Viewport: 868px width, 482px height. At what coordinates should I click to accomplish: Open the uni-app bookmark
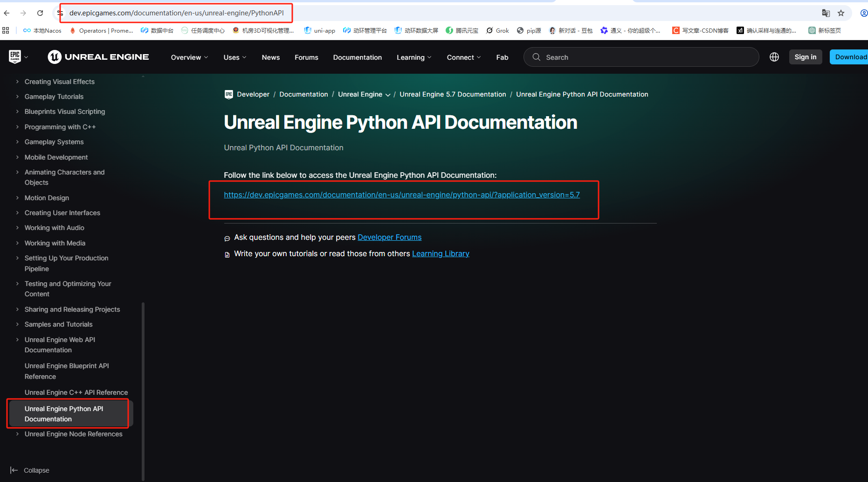pos(319,30)
